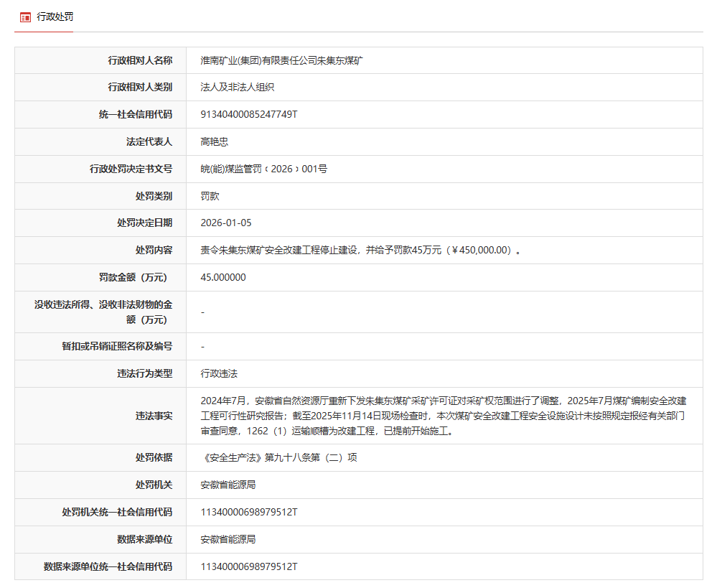Click the 没收违法所得、没收非法财物的金额 label
The image size is (717, 588).
coord(103,312)
